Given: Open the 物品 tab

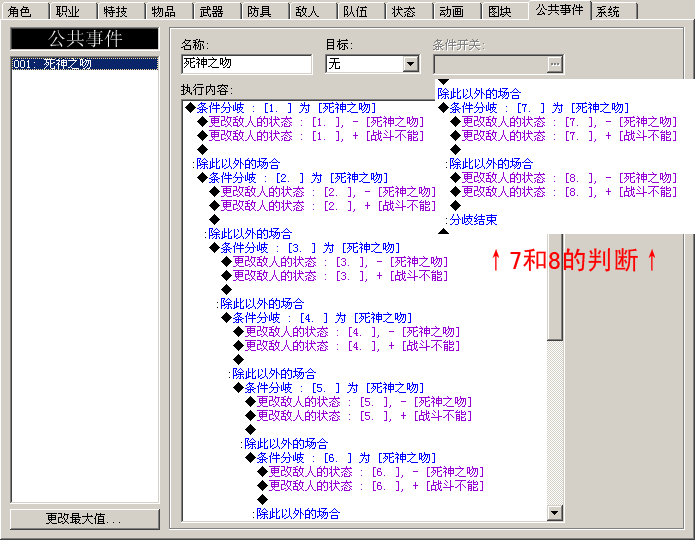Looking at the screenshot, I should point(168,12).
